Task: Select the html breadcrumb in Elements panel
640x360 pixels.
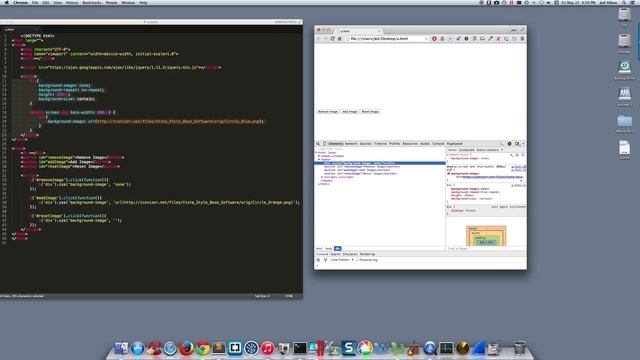Action: [x=319, y=249]
